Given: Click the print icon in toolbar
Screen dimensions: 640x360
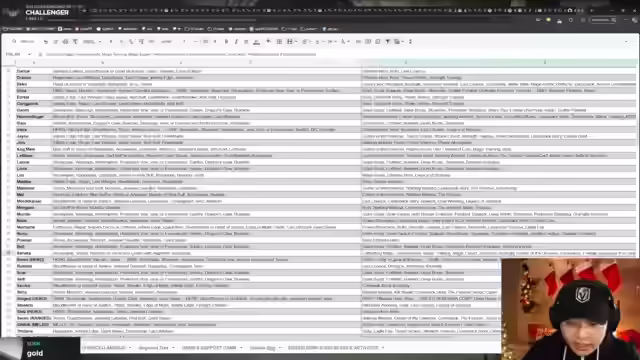Looking at the screenshot, I should (x=65, y=42).
